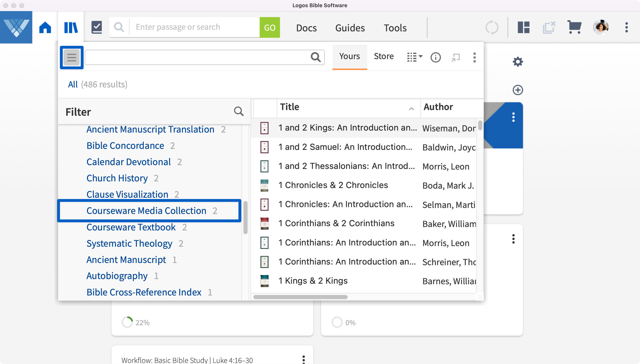Screen dimensions: 640x364
Task: Open '1 and 2 Thessalonians' title
Action: point(347,166)
